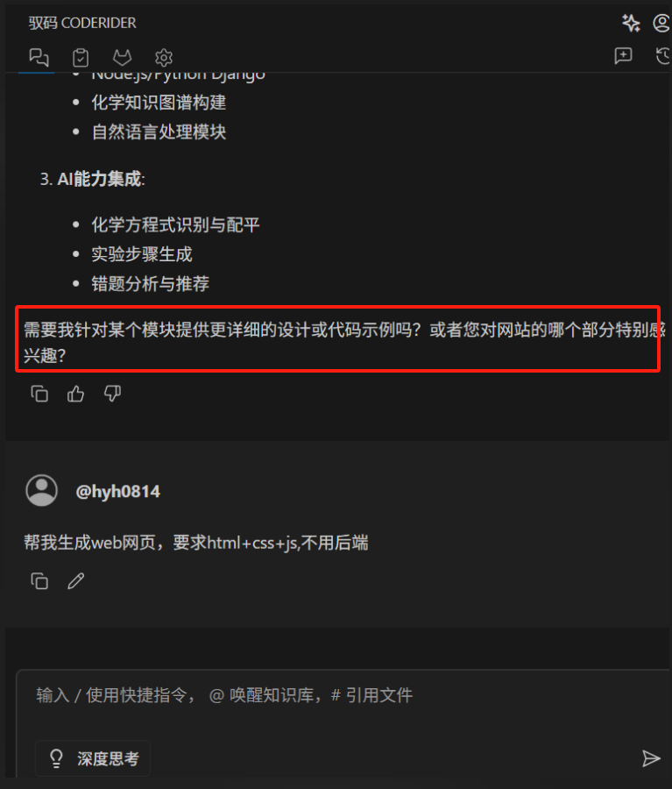This screenshot has height=789, width=672.
Task: Like the assistant's response
Action: 76,394
